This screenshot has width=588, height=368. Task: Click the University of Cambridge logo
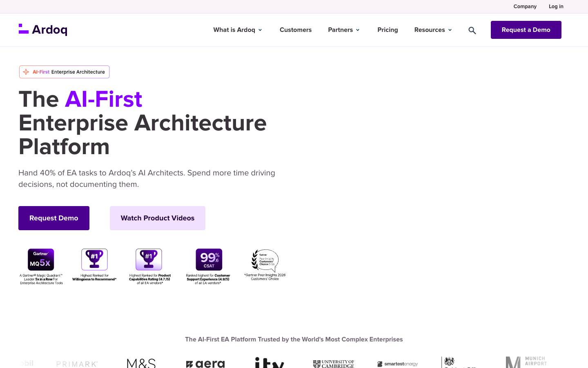point(334,364)
